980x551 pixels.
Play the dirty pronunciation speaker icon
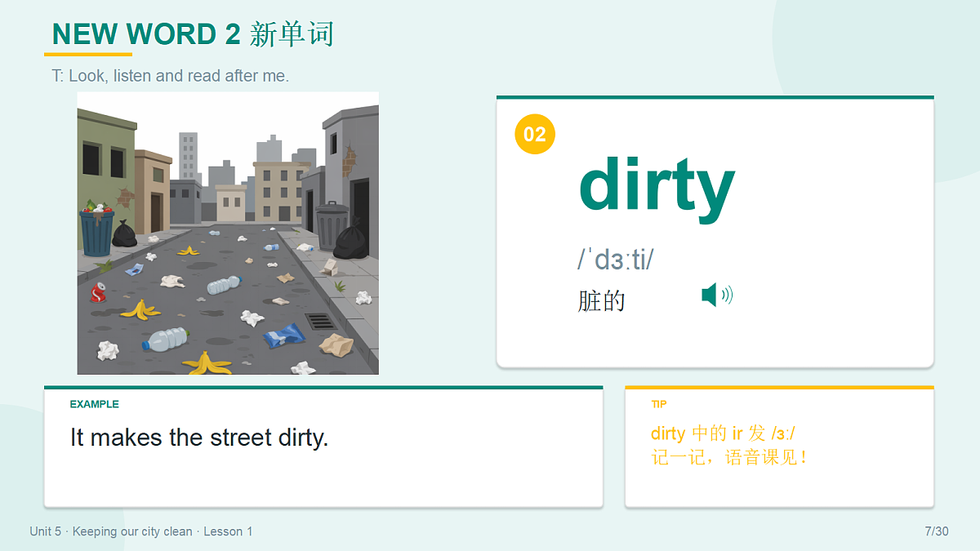pos(717,295)
